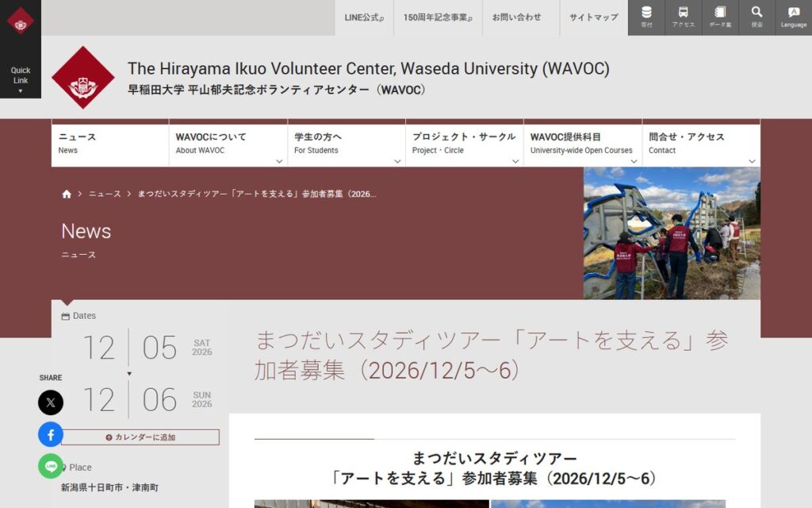
Task: Click the Place label
Action: pos(80,467)
